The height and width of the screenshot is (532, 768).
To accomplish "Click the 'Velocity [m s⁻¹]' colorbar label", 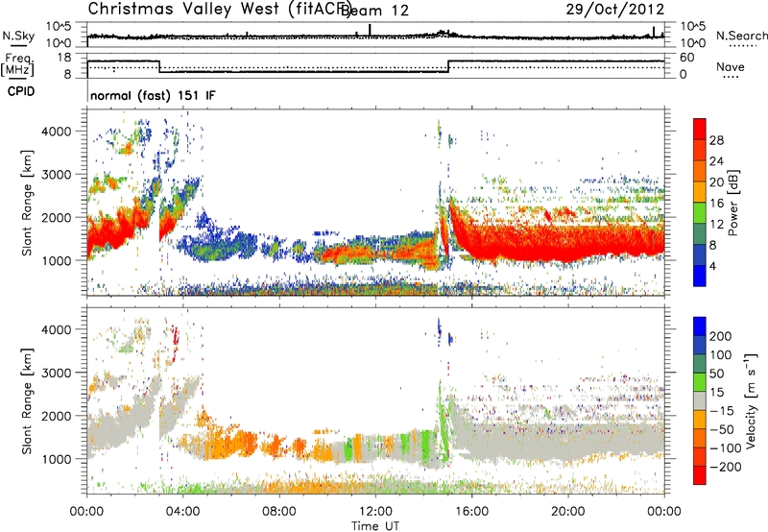I will tap(752, 400).
